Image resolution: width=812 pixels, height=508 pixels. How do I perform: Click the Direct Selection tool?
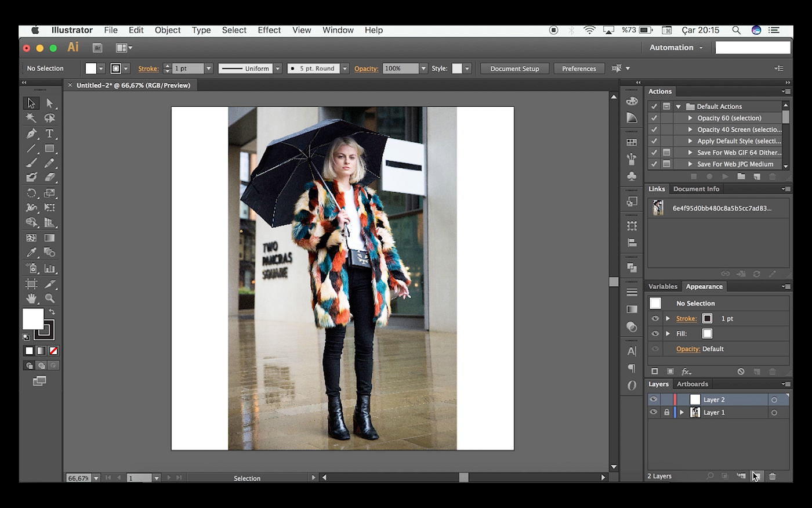click(x=50, y=103)
